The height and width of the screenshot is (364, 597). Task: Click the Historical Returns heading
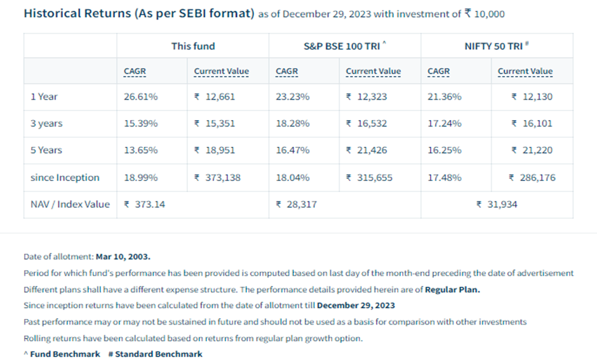coord(138,13)
